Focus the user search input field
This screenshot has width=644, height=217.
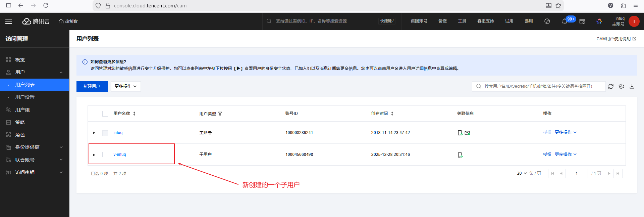[538, 86]
